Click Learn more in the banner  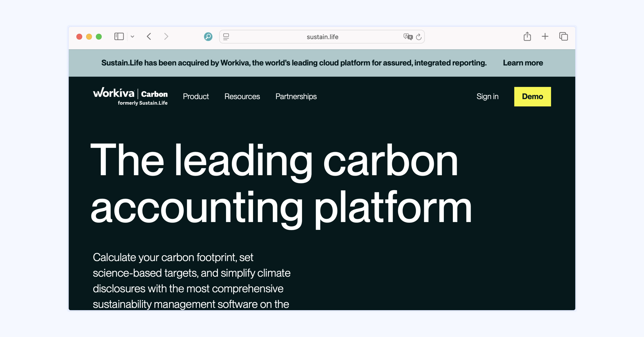click(523, 63)
